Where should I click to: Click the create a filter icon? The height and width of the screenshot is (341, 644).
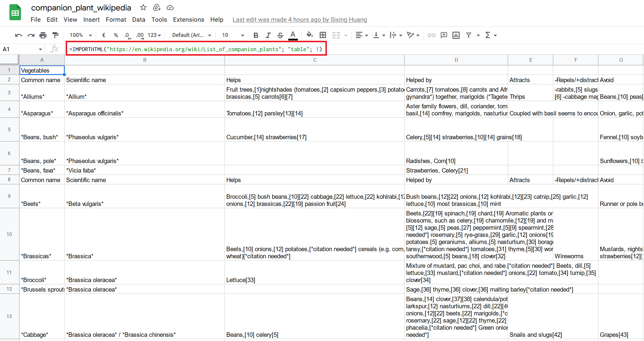[469, 35]
